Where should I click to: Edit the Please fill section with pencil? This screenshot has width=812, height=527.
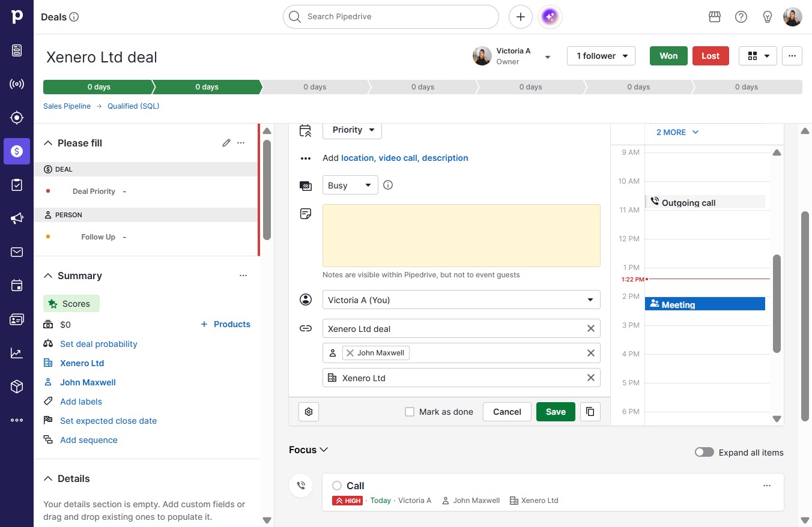[x=226, y=143]
